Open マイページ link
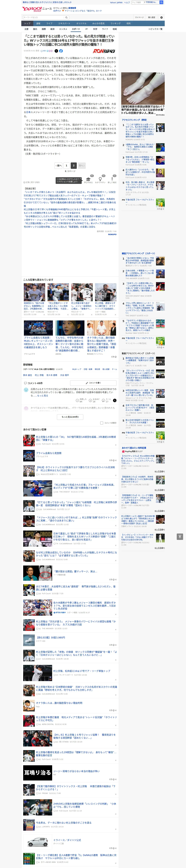The image size is (186, 868). (139, 18)
